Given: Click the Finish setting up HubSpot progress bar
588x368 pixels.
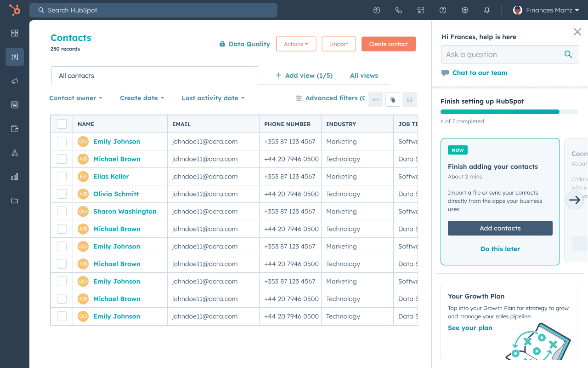Looking at the screenshot, I should (x=509, y=112).
